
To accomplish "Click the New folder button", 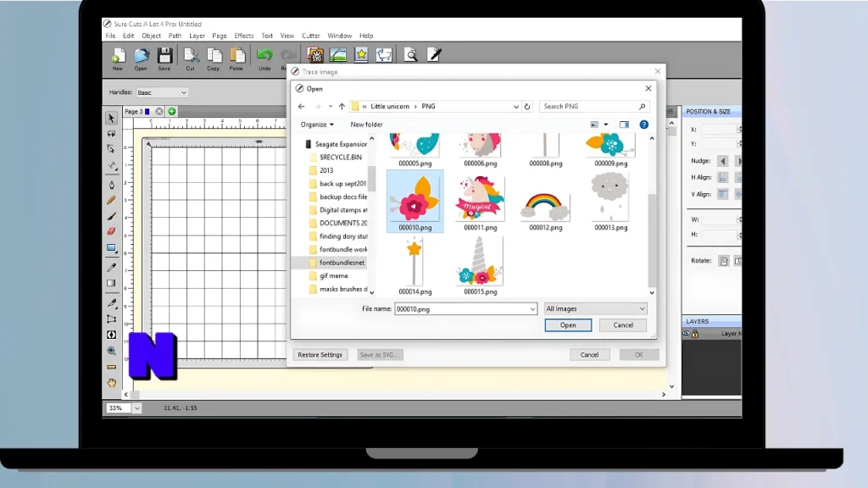I will click(x=366, y=125).
